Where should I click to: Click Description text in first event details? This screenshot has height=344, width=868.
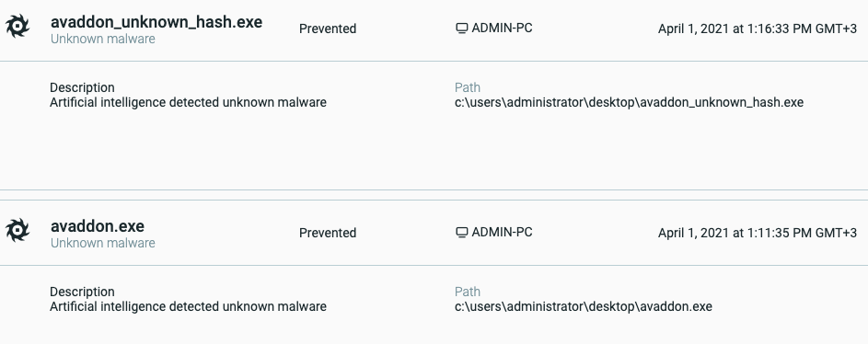click(188, 102)
